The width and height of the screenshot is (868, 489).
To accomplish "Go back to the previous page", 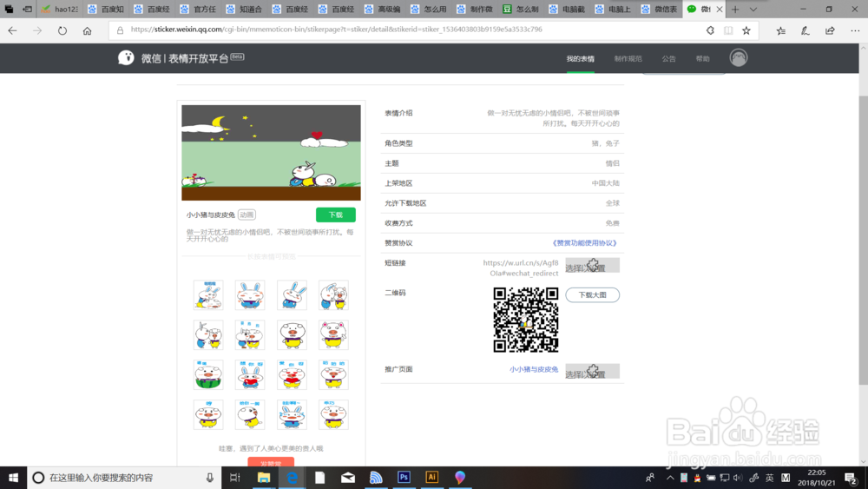I will tap(13, 31).
